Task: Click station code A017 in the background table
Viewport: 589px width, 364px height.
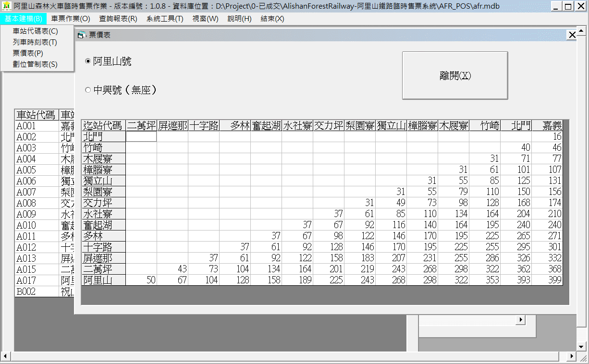Action: click(x=37, y=280)
